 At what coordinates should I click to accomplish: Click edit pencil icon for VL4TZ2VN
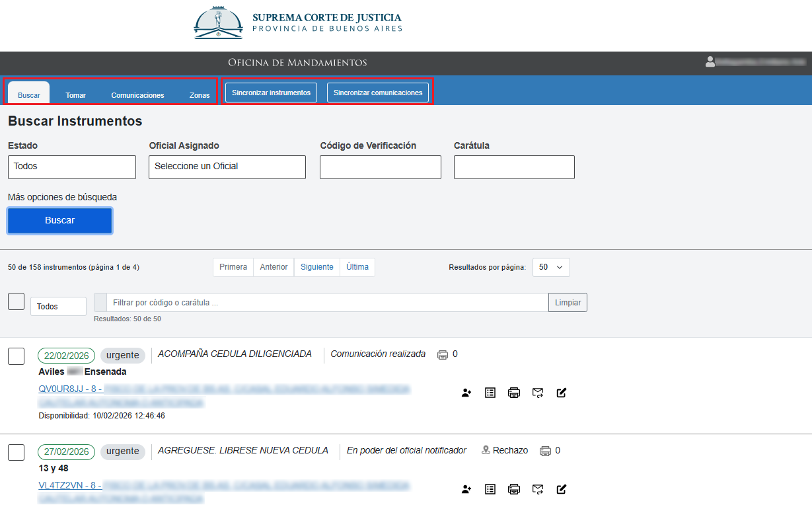tap(562, 489)
